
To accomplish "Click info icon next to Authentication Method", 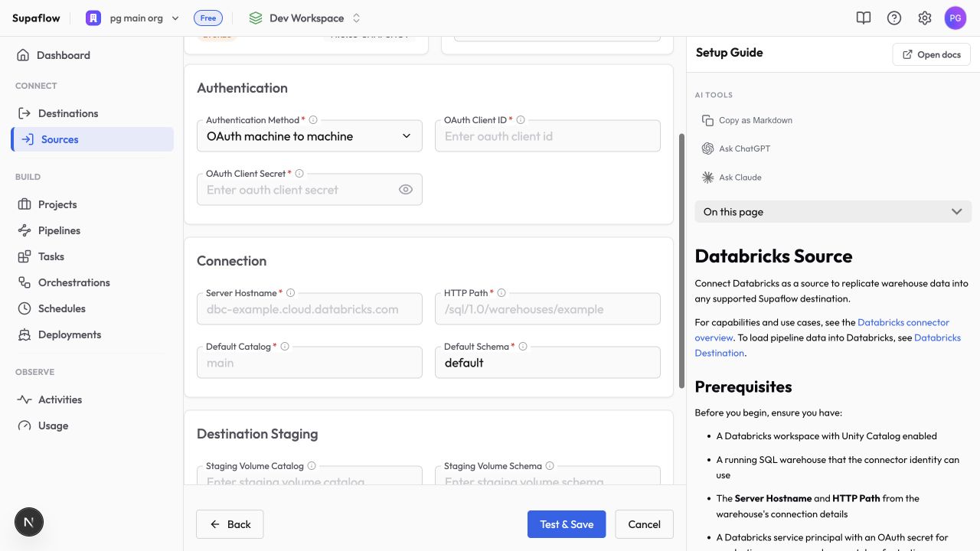I will [313, 120].
